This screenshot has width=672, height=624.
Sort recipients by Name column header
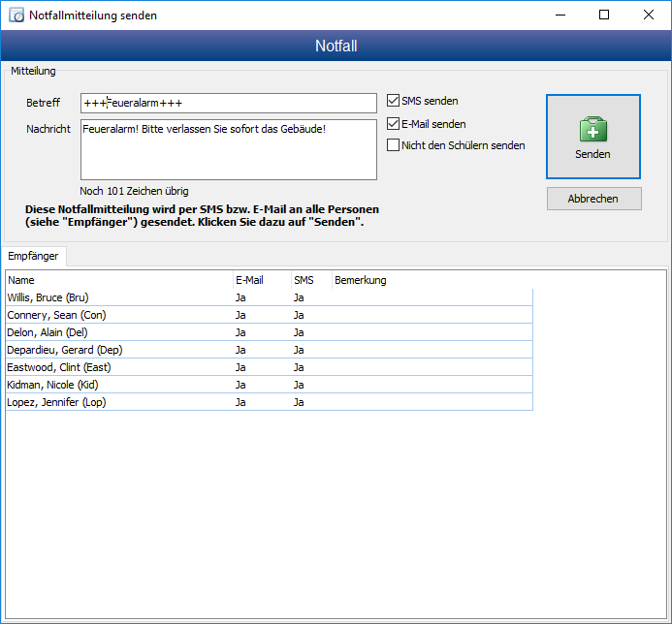click(116, 280)
